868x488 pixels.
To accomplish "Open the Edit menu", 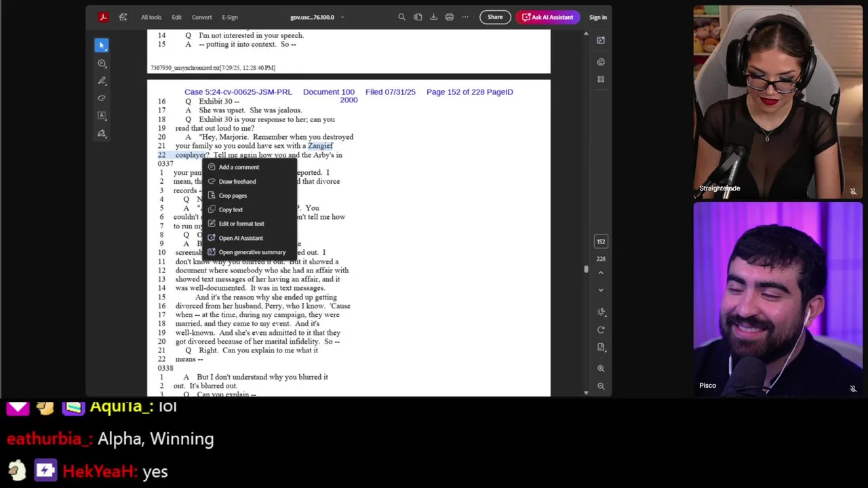I will click(x=176, y=17).
